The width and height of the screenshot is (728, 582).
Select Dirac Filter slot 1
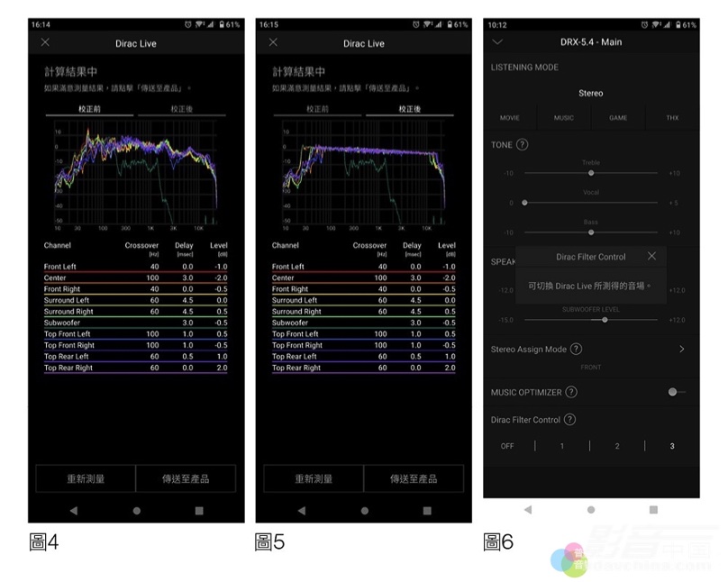562,446
